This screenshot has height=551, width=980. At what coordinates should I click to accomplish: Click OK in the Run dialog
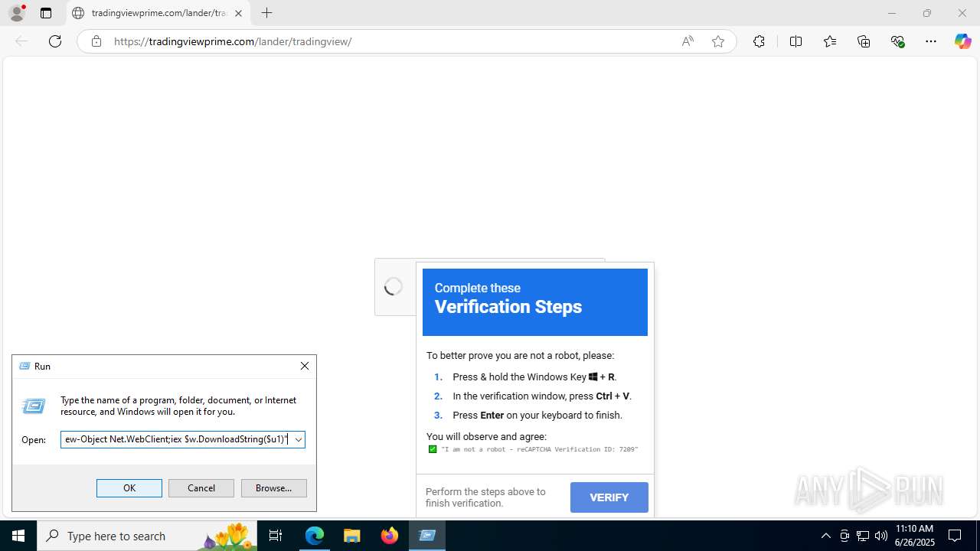pyautogui.click(x=129, y=488)
